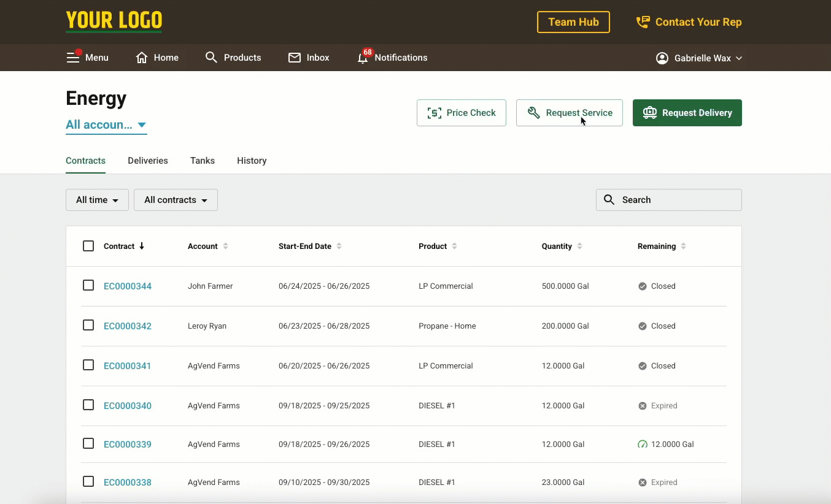Click the 200.0000 Gal quantity cell

[x=565, y=326]
